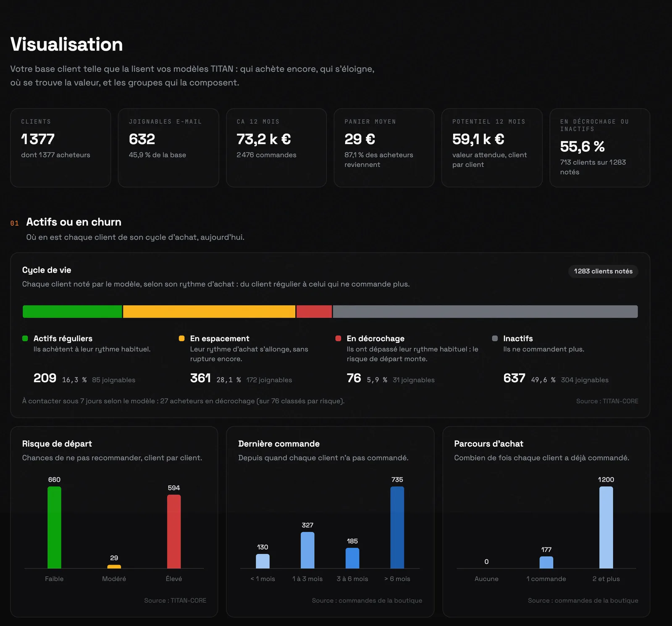The width and height of the screenshot is (672, 626).
Task: Click the 'En décrochage ou inactifs' card
Action: 600,148
